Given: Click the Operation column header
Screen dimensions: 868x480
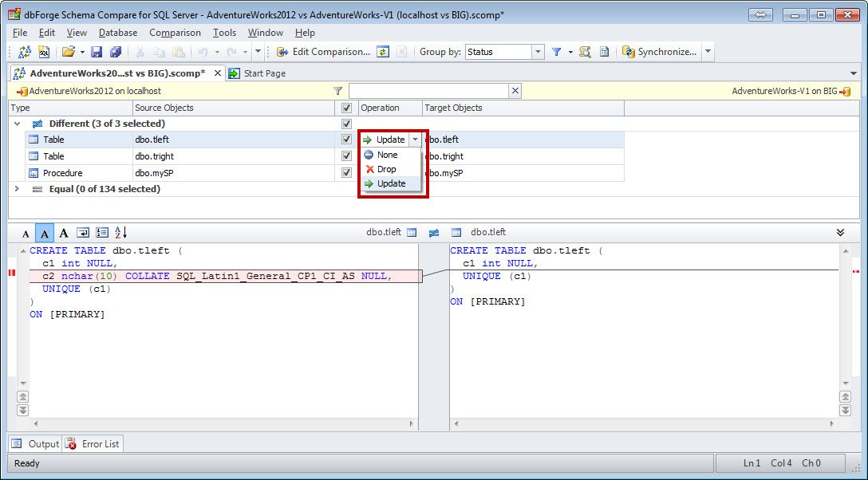Looking at the screenshot, I should tap(389, 108).
